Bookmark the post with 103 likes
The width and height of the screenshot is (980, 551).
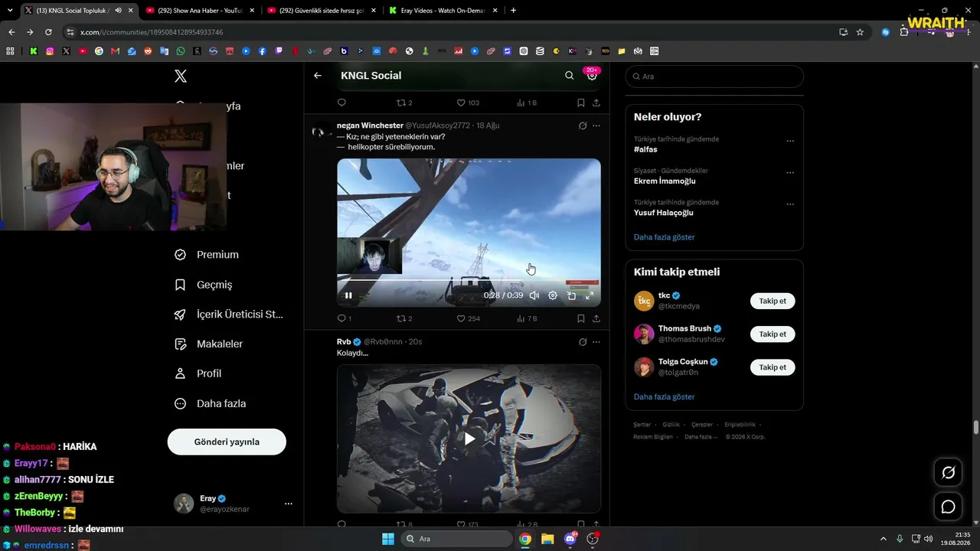[581, 103]
